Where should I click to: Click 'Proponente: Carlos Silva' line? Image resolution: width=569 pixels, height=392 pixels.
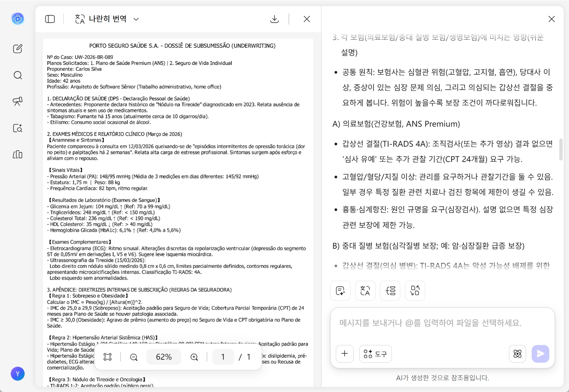[74, 69]
